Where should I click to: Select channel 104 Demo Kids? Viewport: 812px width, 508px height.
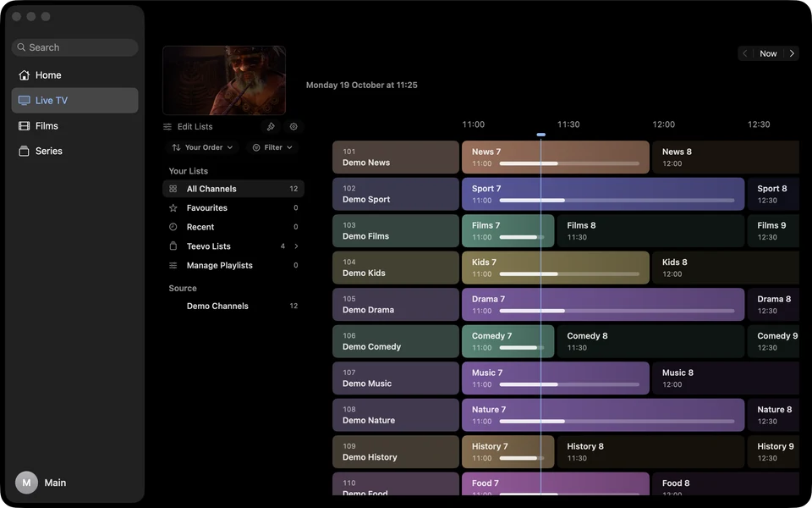click(396, 268)
